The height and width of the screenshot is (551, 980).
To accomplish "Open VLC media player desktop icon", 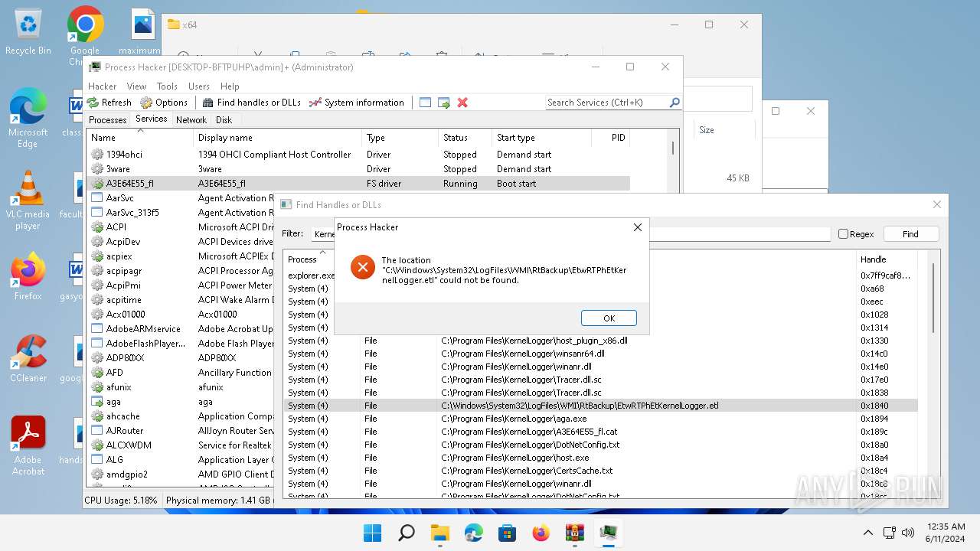I will pyautogui.click(x=28, y=201).
